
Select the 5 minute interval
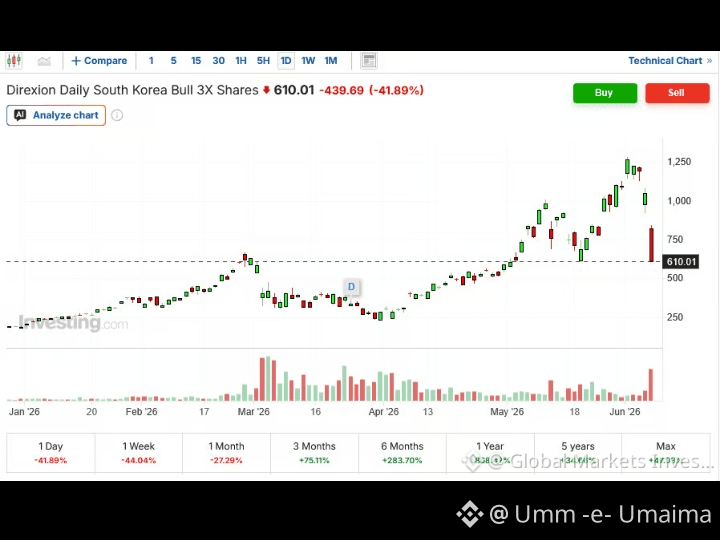tap(174, 61)
